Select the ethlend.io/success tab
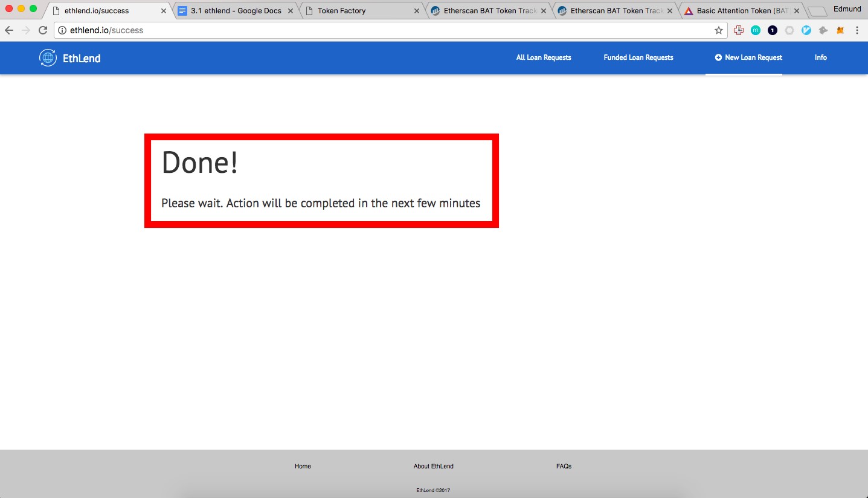 point(109,11)
